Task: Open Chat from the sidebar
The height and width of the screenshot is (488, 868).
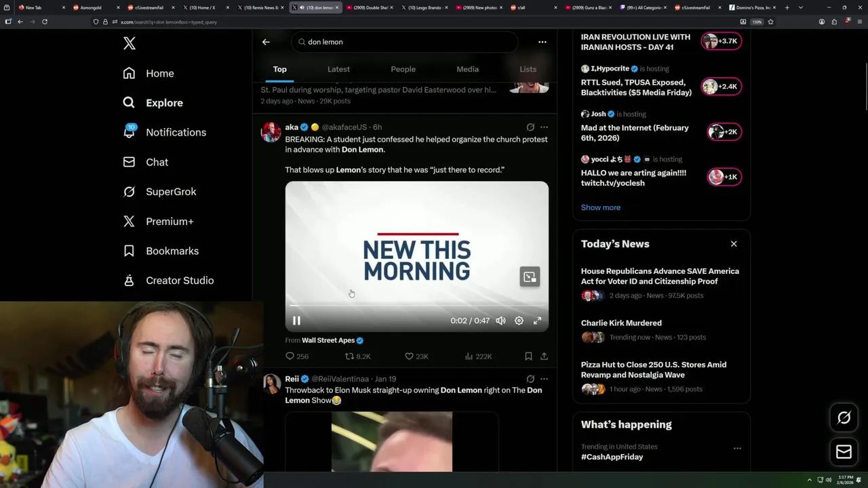Action: coord(146,162)
